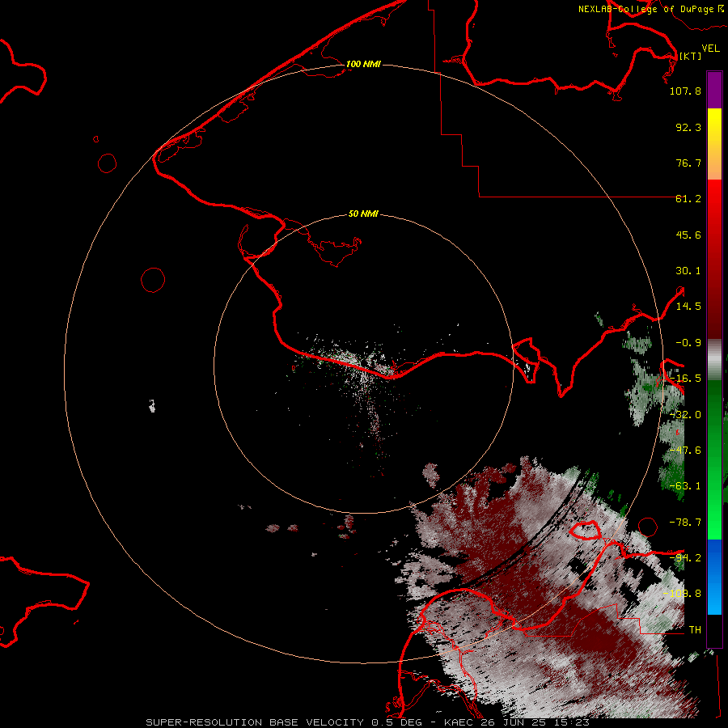Click the VEL product label
This screenshot has height=728, width=728.
click(710, 49)
